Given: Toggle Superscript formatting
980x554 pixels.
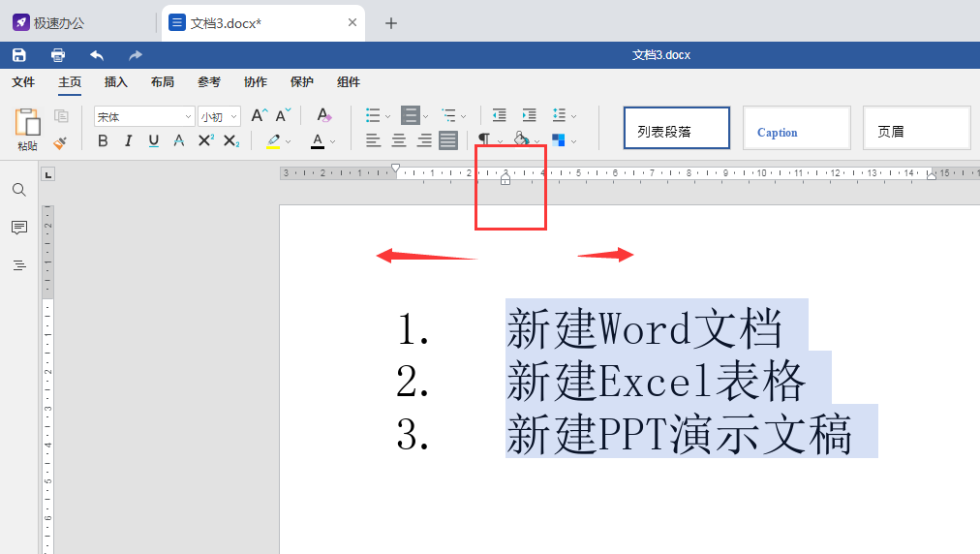Looking at the screenshot, I should tap(205, 141).
